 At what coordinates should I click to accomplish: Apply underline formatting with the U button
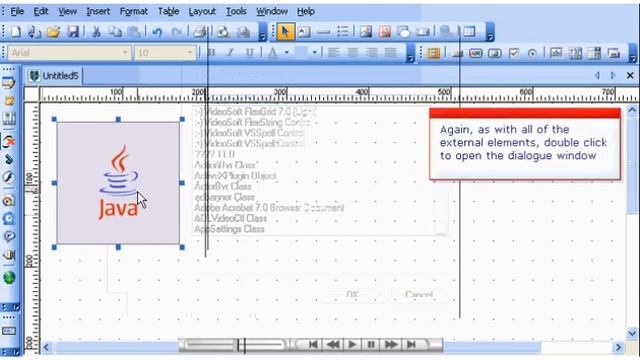249,53
